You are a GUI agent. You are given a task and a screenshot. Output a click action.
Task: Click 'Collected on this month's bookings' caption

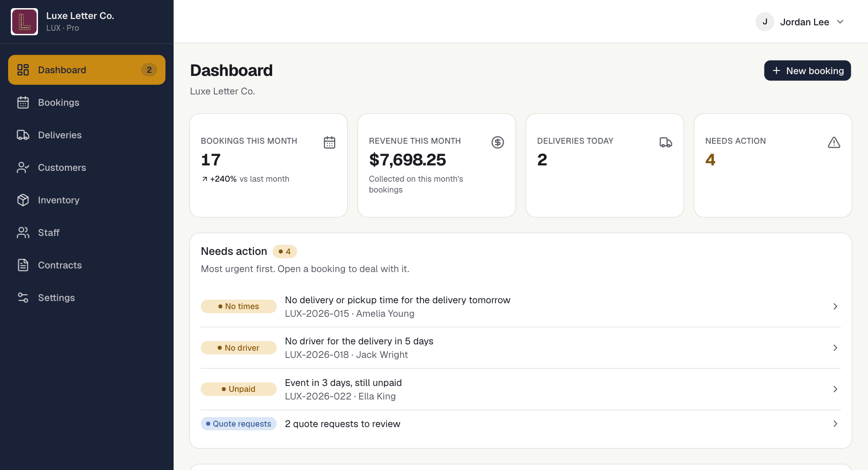pos(416,184)
